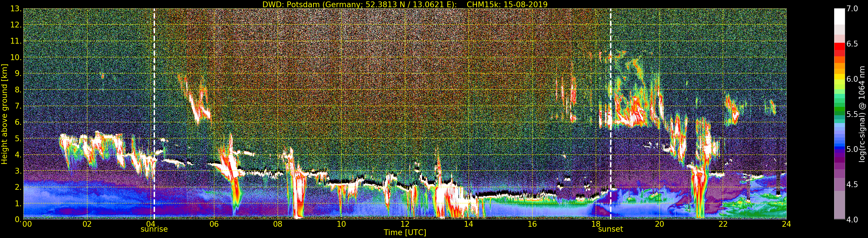Click height-axis tick "7."
The height and width of the screenshot is (238, 868).
coord(18,106)
